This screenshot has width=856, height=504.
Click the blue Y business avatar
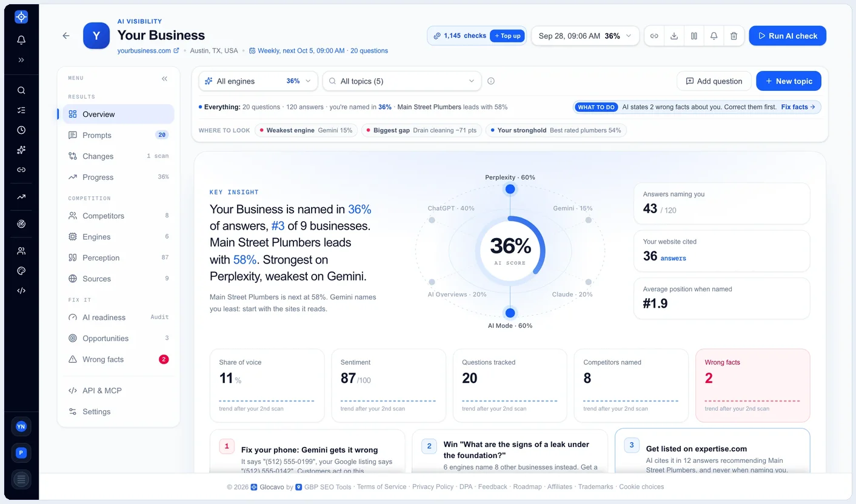tap(96, 36)
